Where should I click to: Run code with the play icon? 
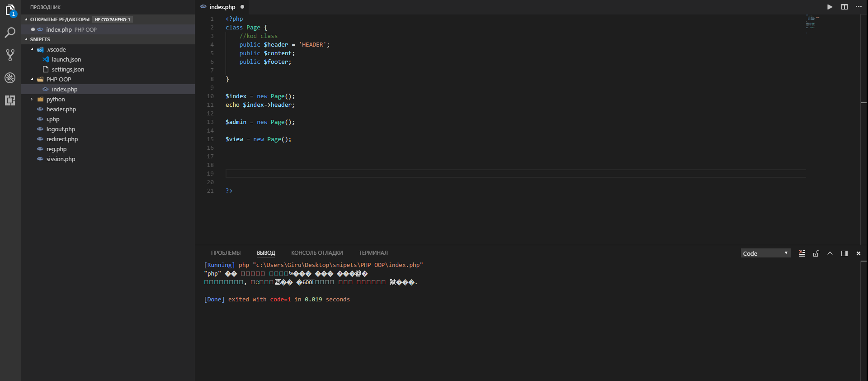(830, 7)
